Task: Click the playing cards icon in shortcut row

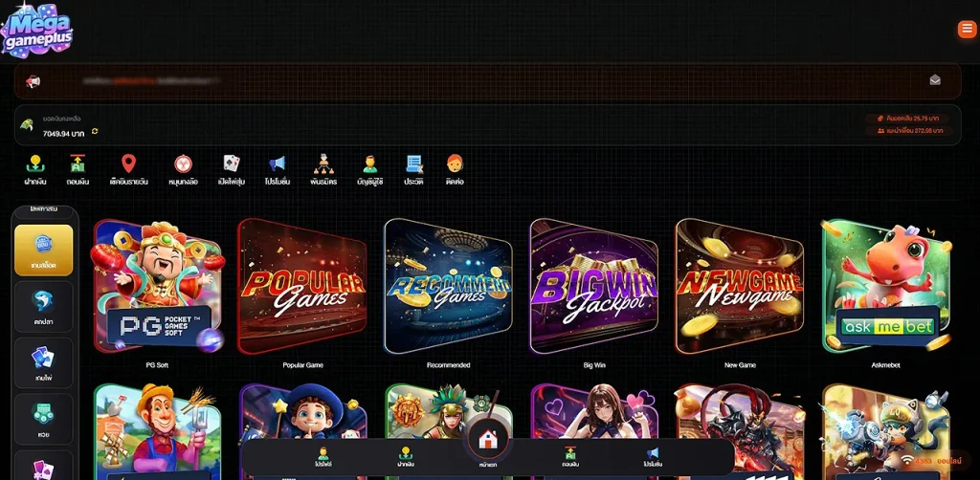Action: 231,166
